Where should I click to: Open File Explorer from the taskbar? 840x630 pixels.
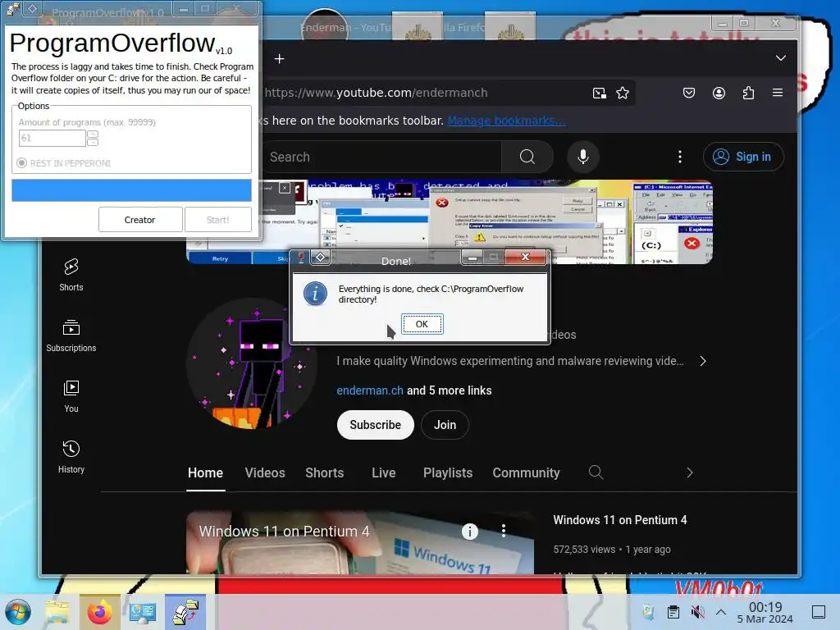(57, 612)
